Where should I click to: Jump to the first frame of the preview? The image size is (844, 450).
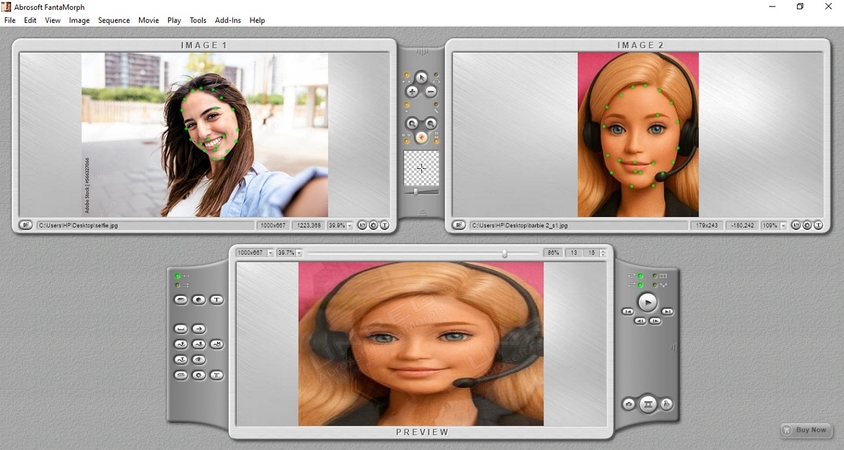point(628,312)
